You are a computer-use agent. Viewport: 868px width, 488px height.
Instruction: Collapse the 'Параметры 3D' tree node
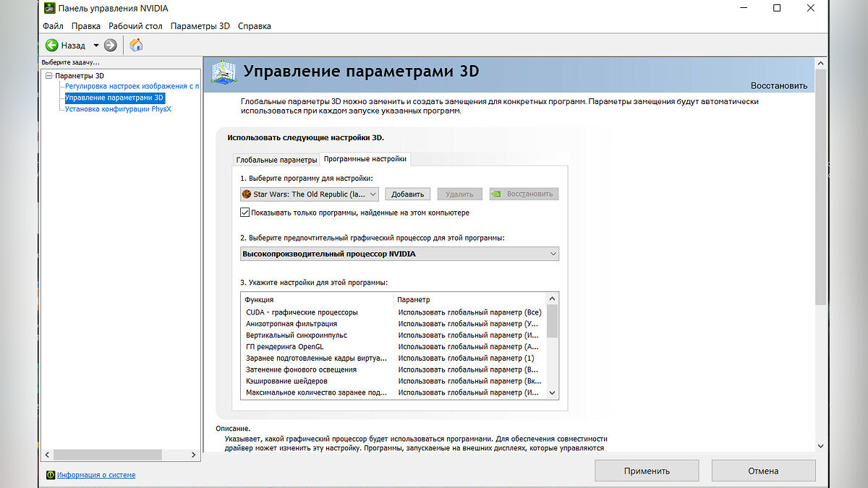coord(48,75)
